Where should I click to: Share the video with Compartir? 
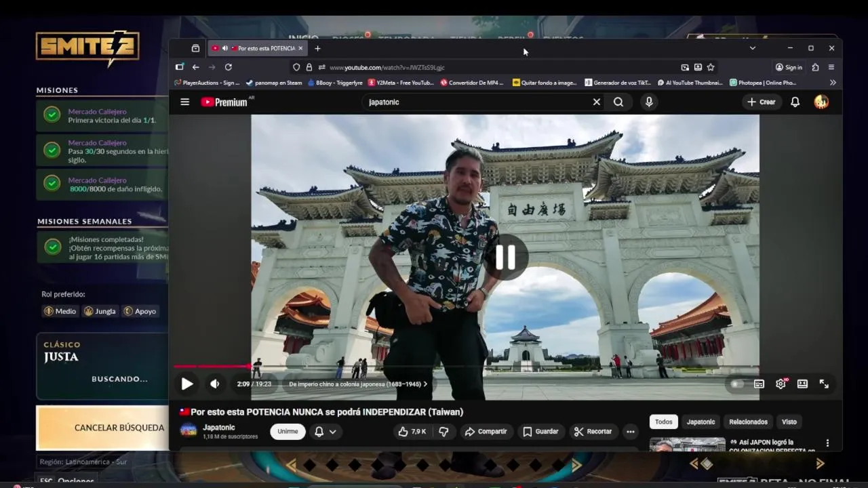pyautogui.click(x=486, y=432)
